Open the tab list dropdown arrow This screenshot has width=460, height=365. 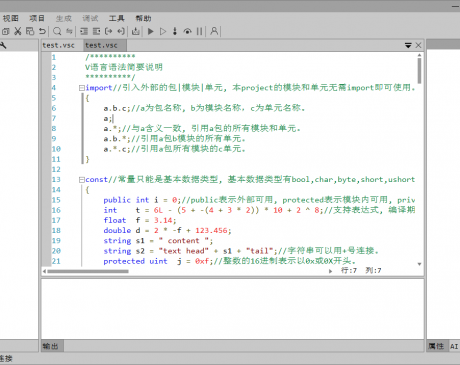coord(408,45)
